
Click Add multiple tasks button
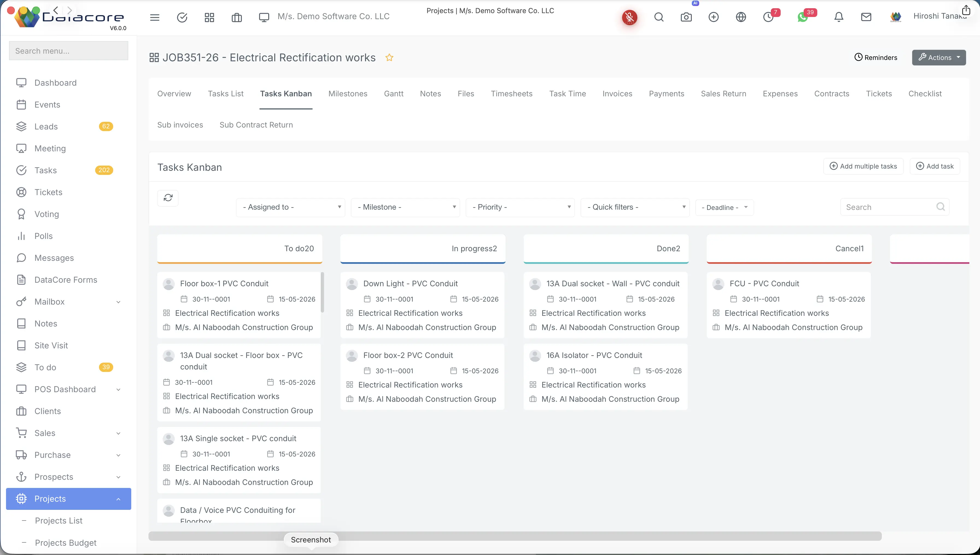pos(863,166)
